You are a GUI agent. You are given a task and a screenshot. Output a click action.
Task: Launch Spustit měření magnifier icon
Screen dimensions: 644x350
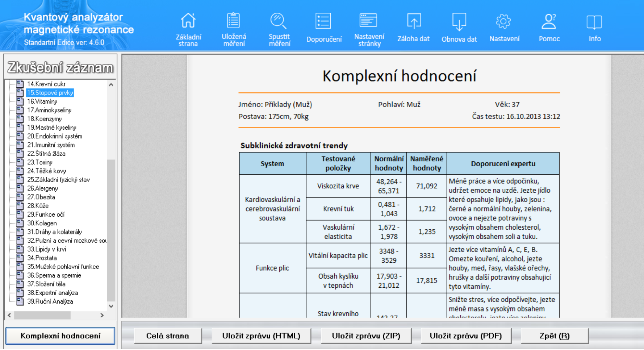(x=279, y=21)
